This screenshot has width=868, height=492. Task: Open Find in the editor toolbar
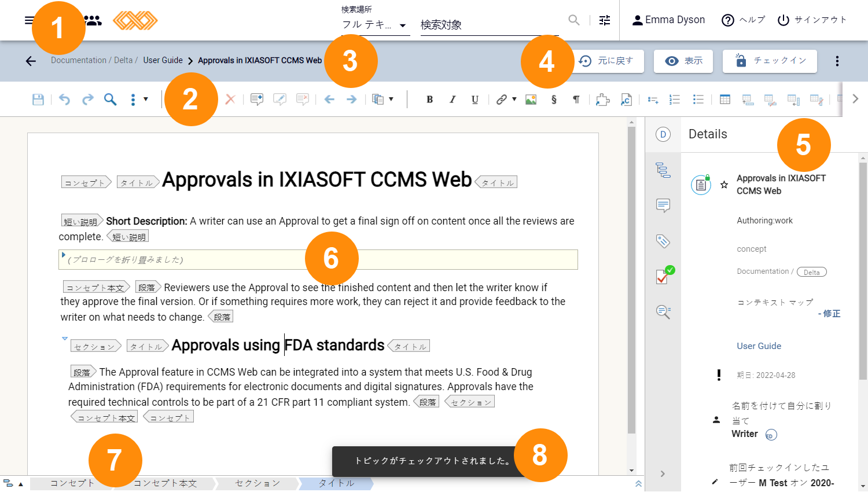pos(110,100)
